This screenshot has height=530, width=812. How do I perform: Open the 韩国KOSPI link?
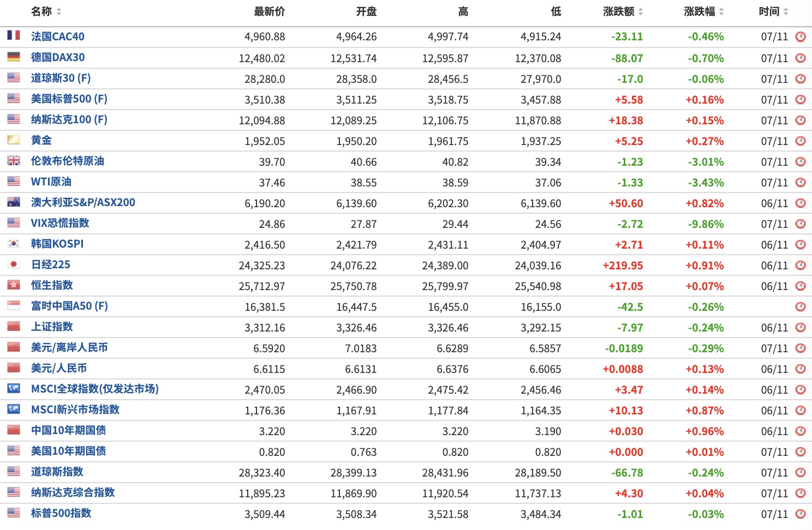[57, 244]
